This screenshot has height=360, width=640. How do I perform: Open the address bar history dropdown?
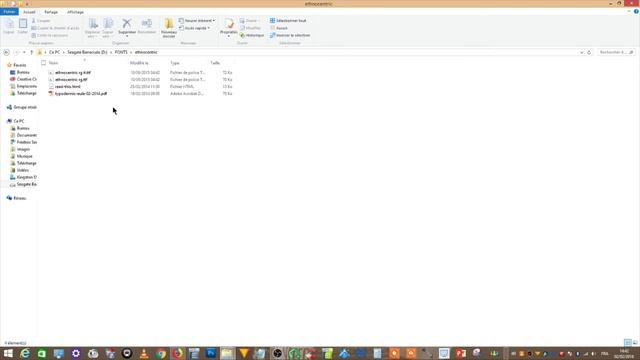pyautogui.click(x=582, y=52)
